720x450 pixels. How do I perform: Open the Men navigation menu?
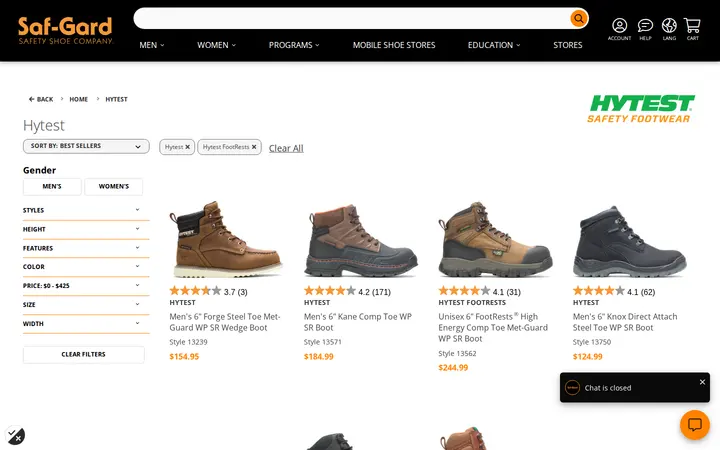[x=152, y=45]
